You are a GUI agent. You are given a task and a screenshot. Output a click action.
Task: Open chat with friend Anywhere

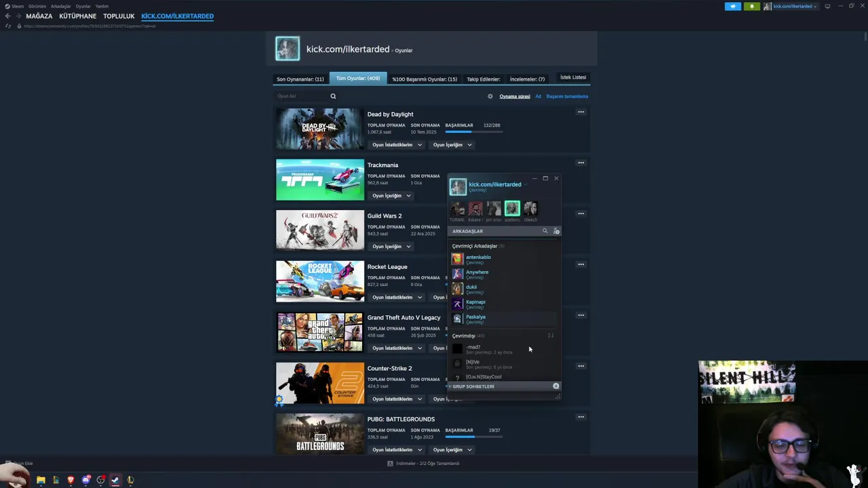tap(504, 274)
